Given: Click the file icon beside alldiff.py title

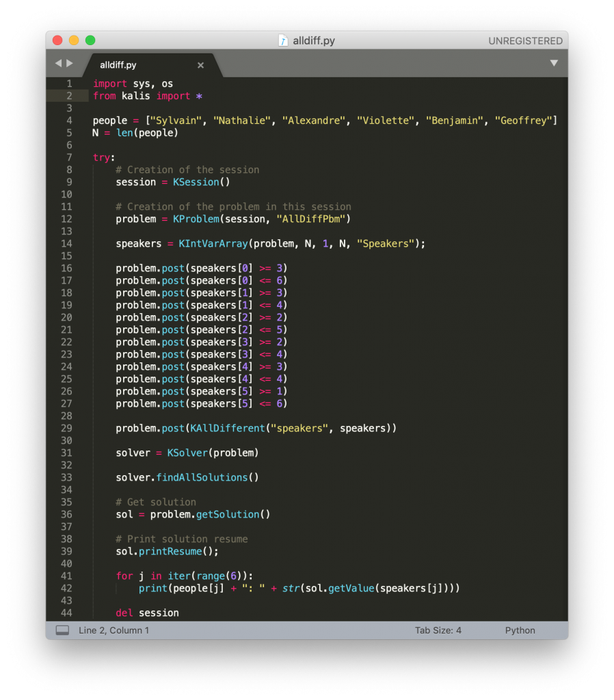Looking at the screenshot, I should [283, 41].
